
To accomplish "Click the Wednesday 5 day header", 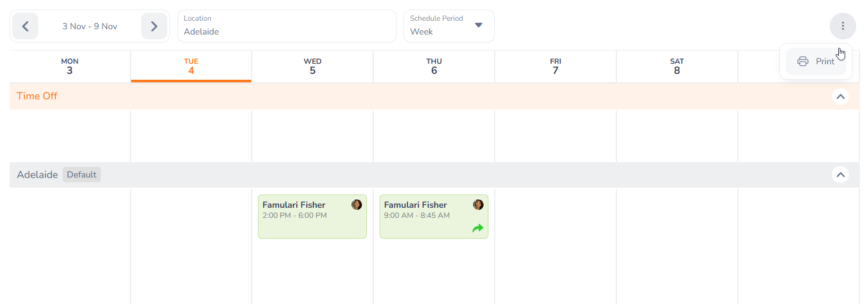I will (313, 66).
